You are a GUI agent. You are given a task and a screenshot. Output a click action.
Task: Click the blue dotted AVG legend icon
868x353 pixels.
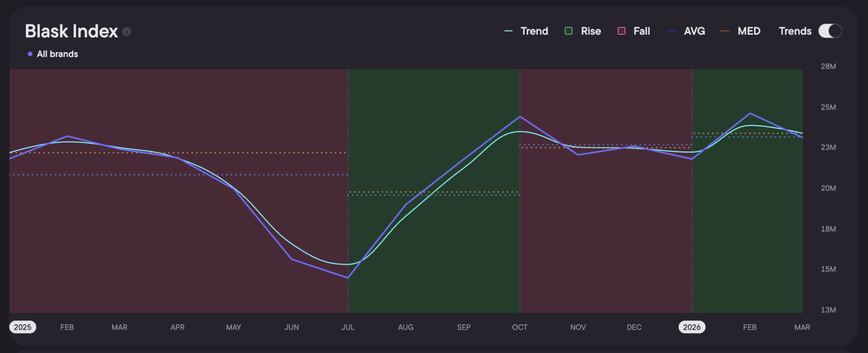pyautogui.click(x=672, y=31)
